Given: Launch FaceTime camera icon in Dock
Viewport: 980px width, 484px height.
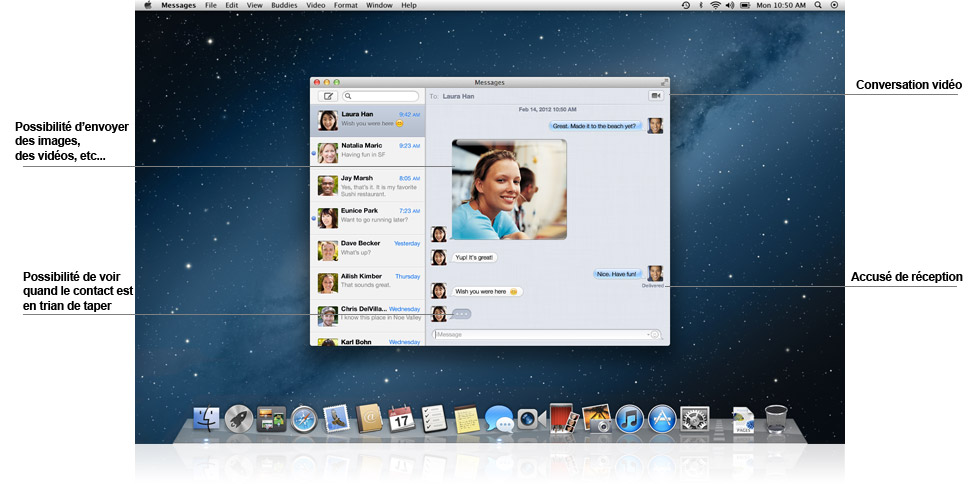Looking at the screenshot, I should (531, 420).
